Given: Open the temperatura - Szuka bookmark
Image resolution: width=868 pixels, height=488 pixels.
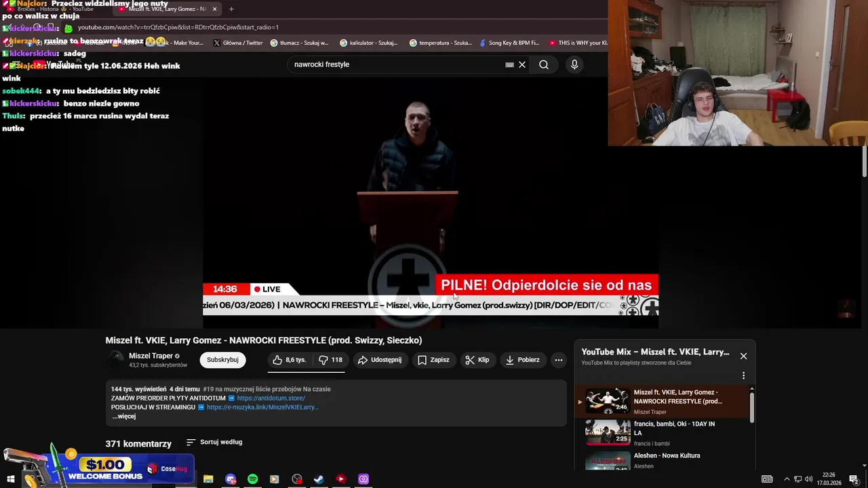Looking at the screenshot, I should [x=440, y=43].
